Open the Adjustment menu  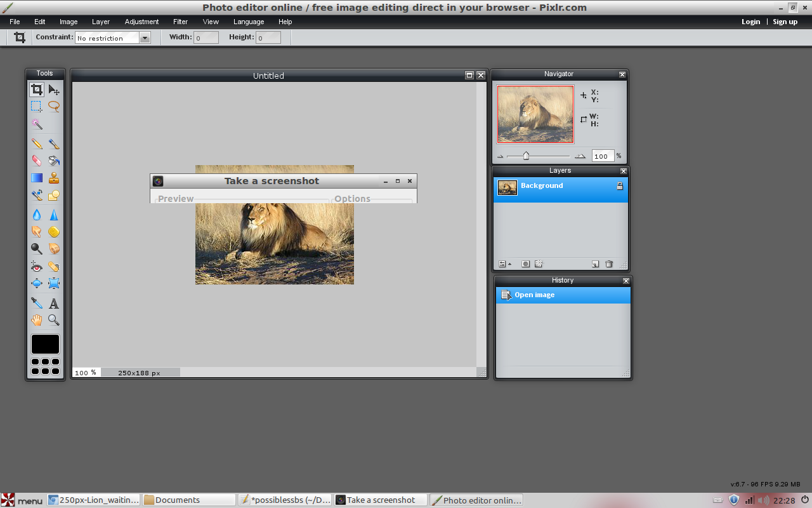[141, 22]
